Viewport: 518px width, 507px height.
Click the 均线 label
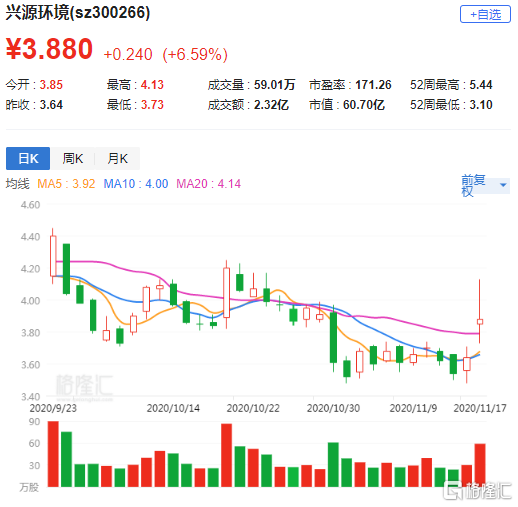(x=18, y=184)
